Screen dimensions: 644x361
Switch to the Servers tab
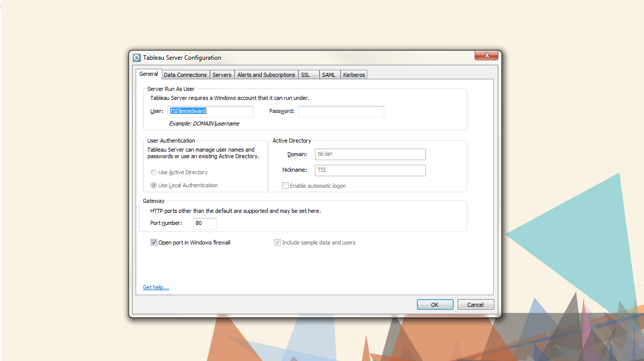[222, 75]
